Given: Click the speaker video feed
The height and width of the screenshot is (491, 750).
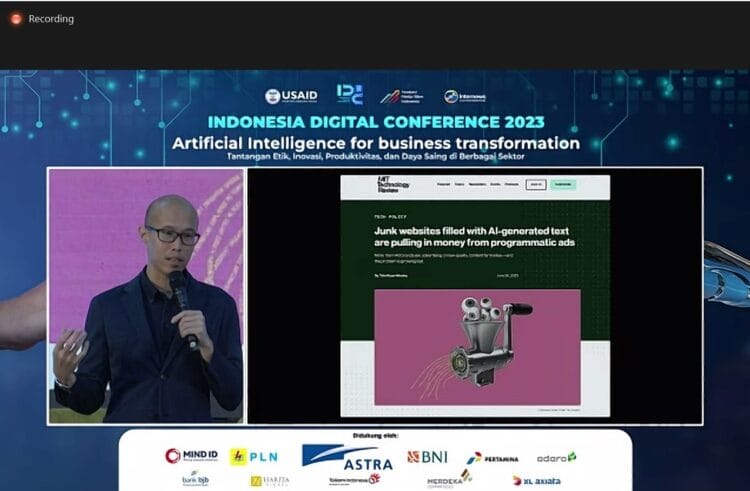Looking at the screenshot, I should tap(146, 296).
